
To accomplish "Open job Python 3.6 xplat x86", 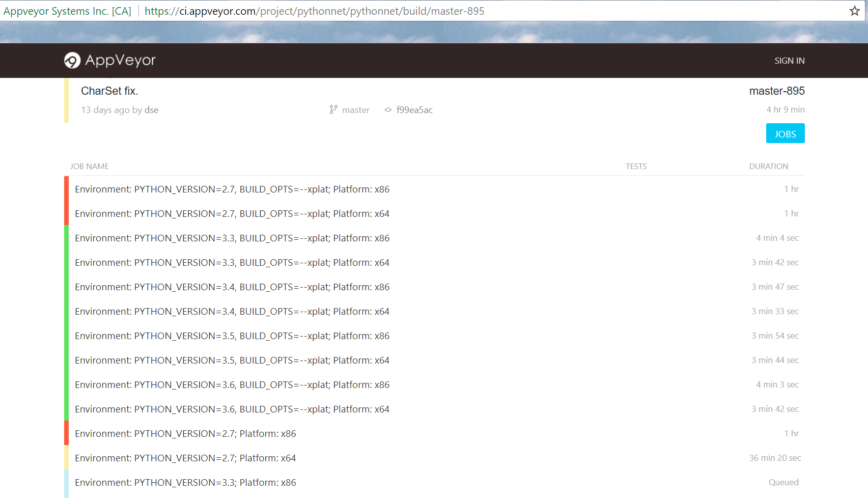I will click(232, 385).
